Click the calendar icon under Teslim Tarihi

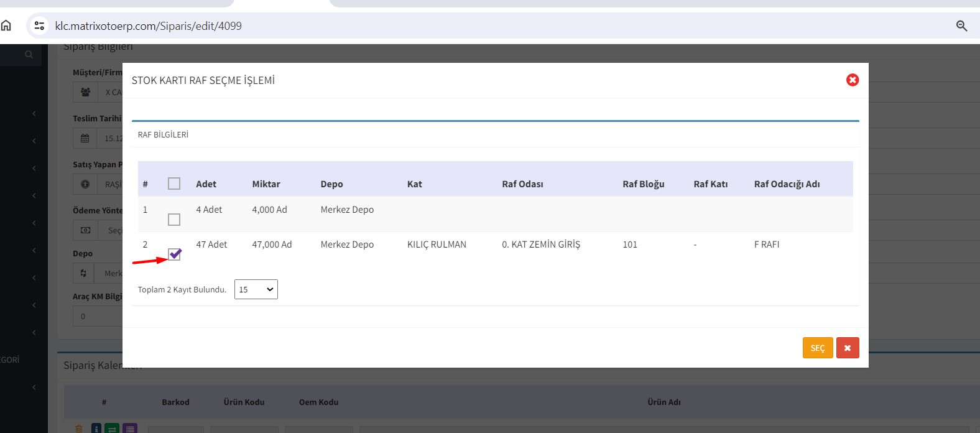(x=85, y=138)
